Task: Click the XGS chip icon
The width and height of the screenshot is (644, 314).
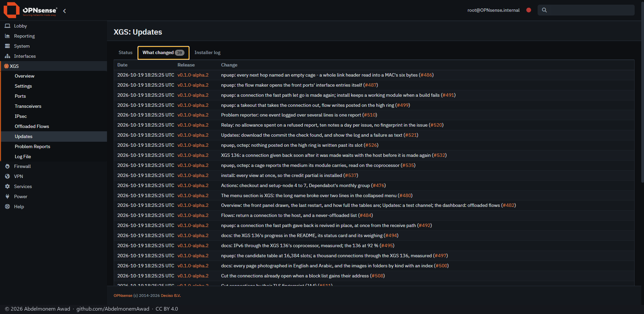Action: click(x=6, y=66)
